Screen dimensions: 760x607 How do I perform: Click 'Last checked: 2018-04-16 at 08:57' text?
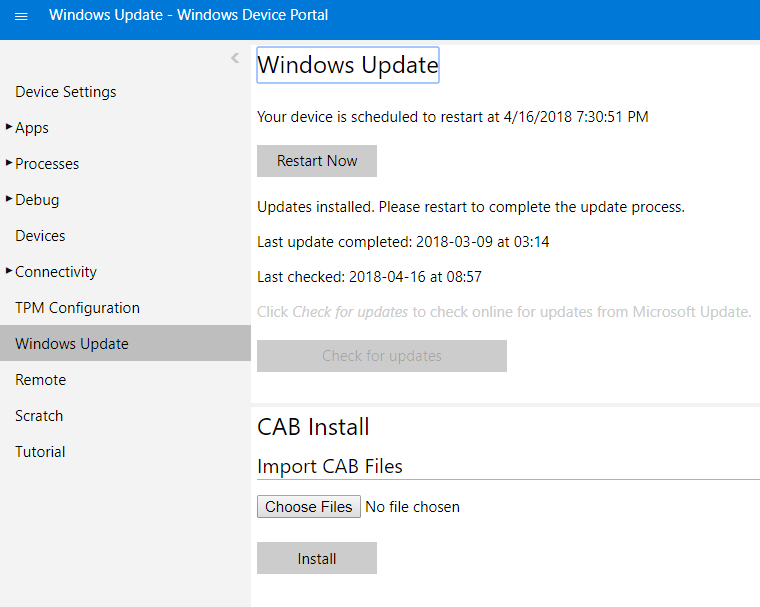click(369, 277)
